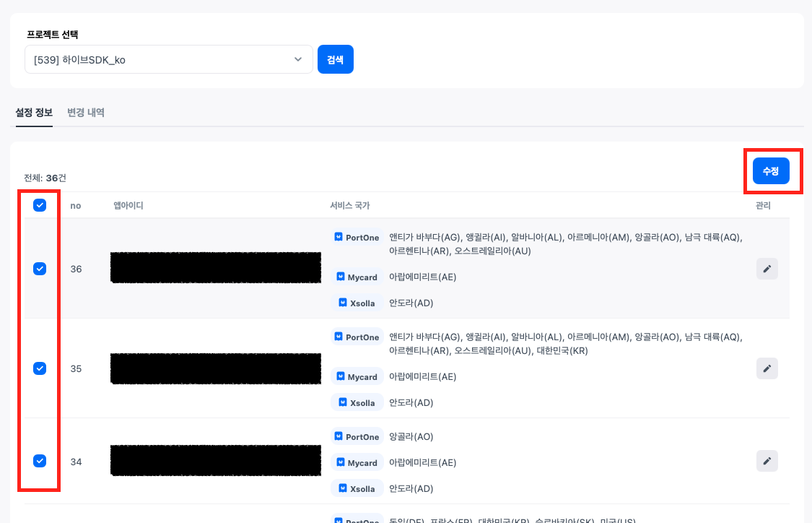Click the pencil edit icon for row 35
The image size is (812, 523).
pyautogui.click(x=767, y=368)
